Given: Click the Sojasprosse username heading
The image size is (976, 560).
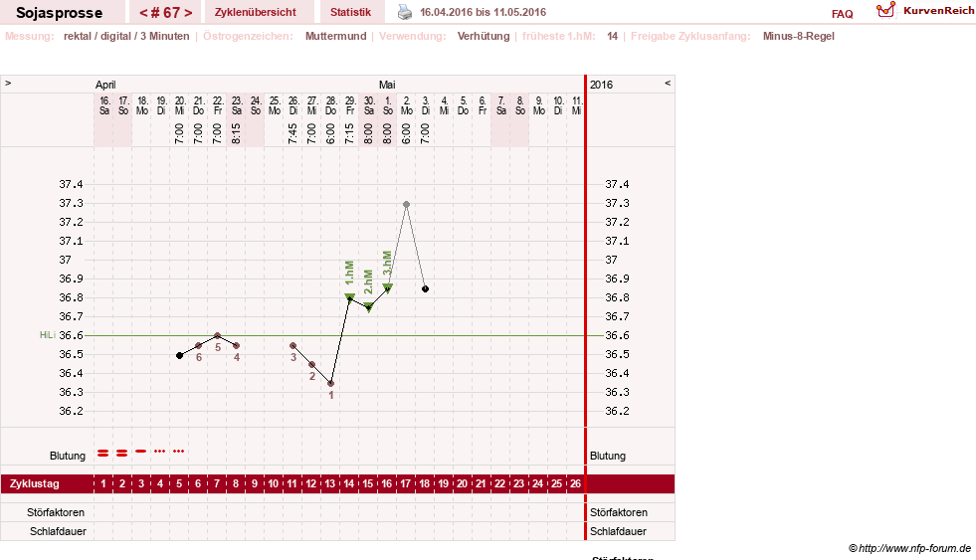Looking at the screenshot, I should pos(59,13).
